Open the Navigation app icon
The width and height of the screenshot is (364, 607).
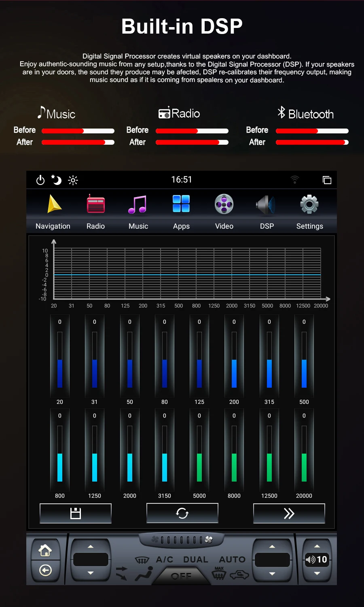(x=54, y=204)
